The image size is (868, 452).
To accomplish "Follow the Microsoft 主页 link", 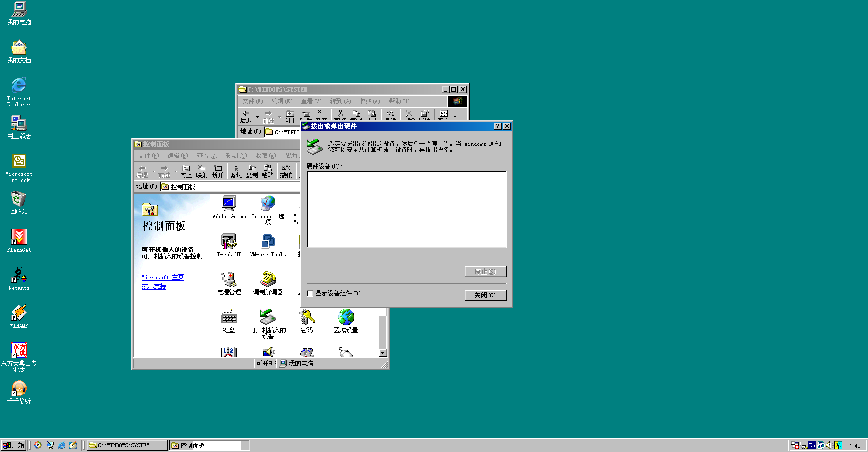I will tap(163, 277).
